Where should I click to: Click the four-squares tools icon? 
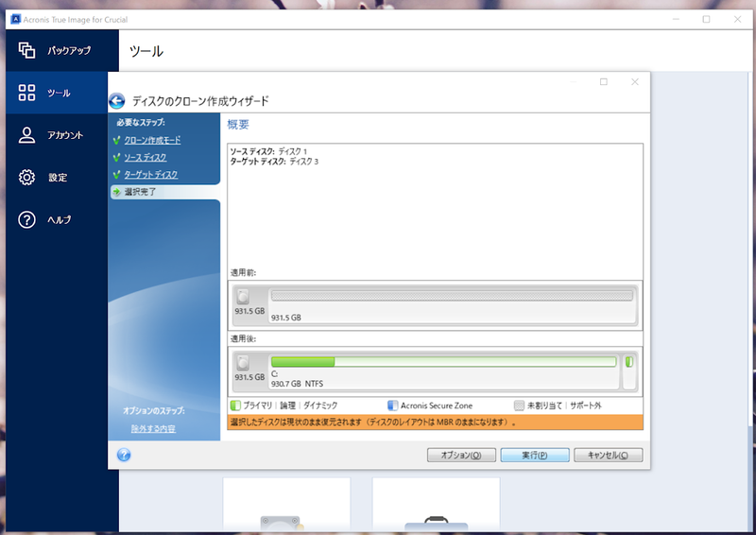tap(26, 93)
